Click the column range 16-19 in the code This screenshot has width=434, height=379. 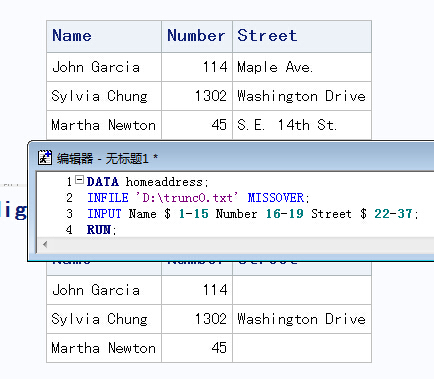pos(284,214)
